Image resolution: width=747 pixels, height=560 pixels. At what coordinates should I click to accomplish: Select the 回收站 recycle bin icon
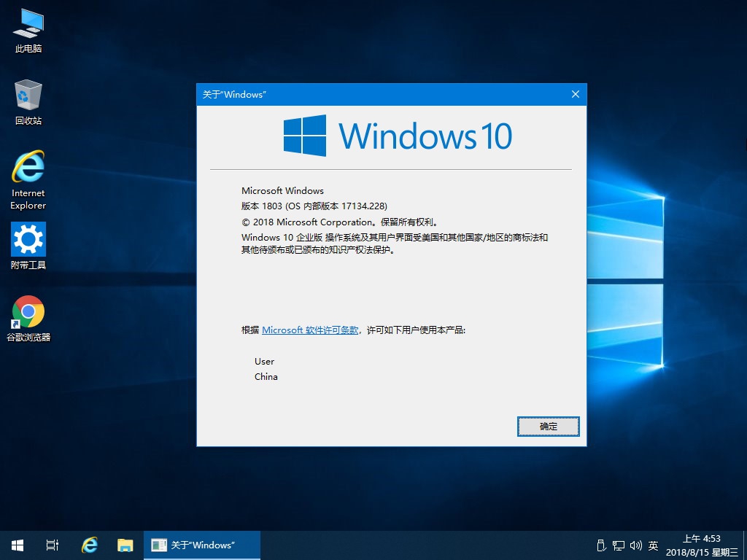click(x=28, y=102)
